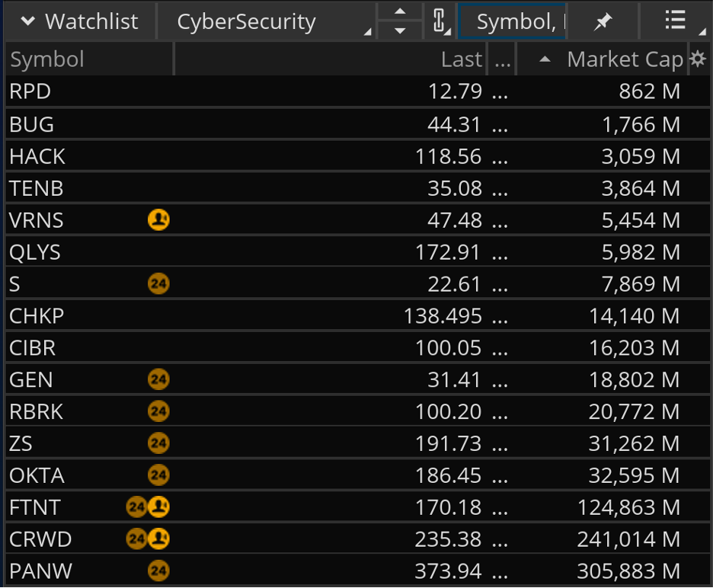Image resolution: width=713 pixels, height=588 pixels.
Task: Click BUG last price 44.31
Action: (454, 125)
